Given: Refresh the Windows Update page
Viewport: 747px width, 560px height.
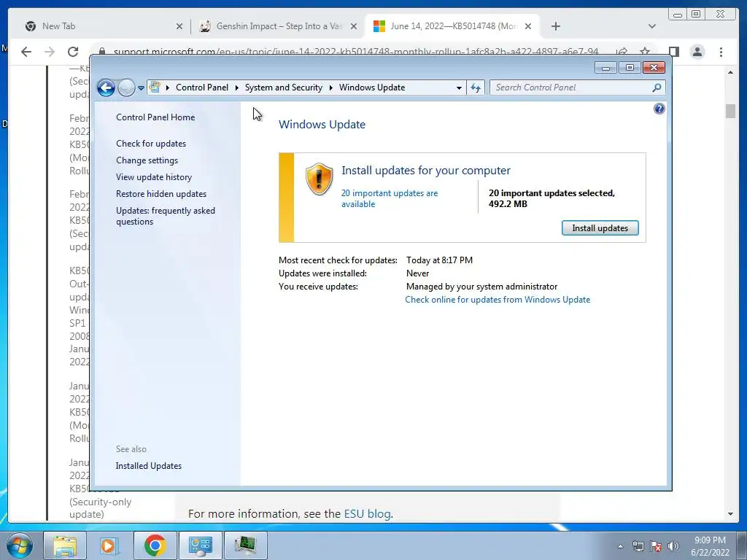Looking at the screenshot, I should point(476,87).
